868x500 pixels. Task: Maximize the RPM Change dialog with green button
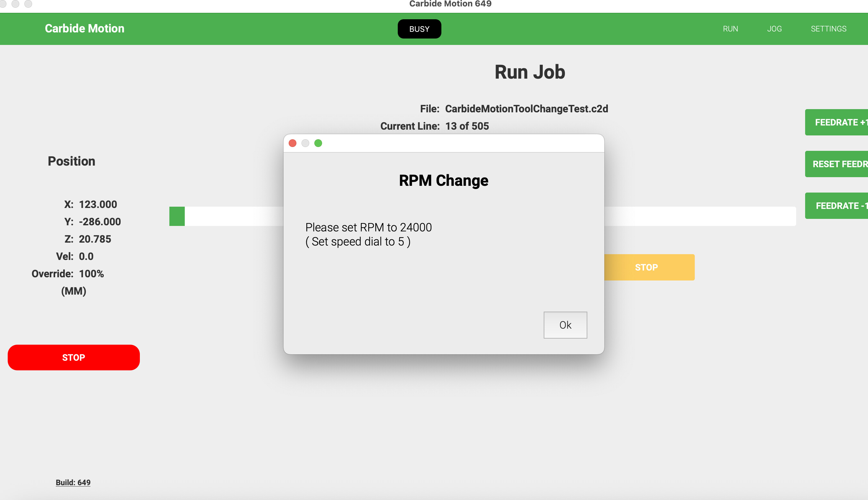318,143
